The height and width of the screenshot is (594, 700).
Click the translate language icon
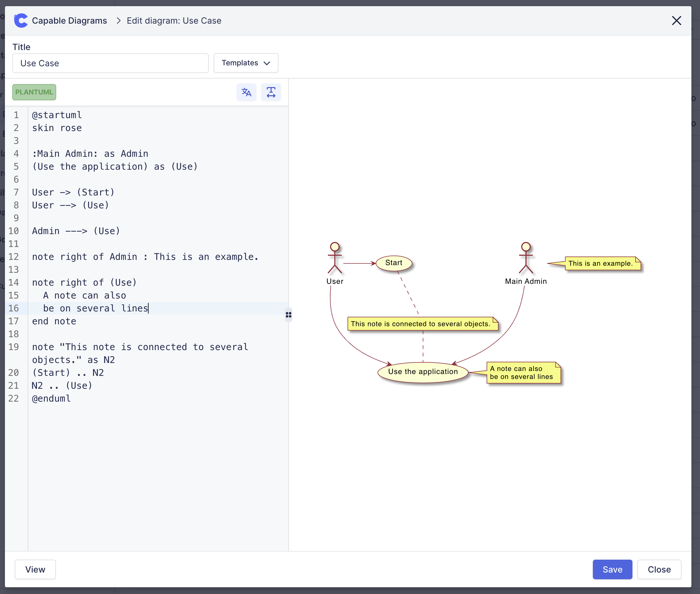246,92
